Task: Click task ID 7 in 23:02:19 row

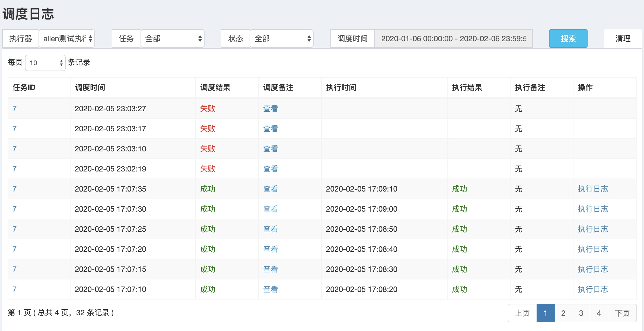Action: click(15, 169)
